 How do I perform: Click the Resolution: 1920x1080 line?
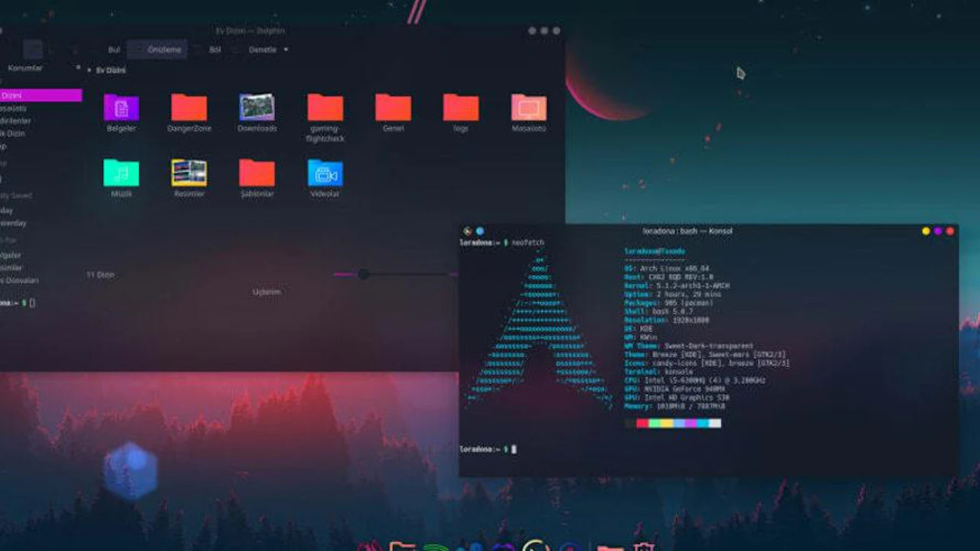pyautogui.click(x=665, y=320)
